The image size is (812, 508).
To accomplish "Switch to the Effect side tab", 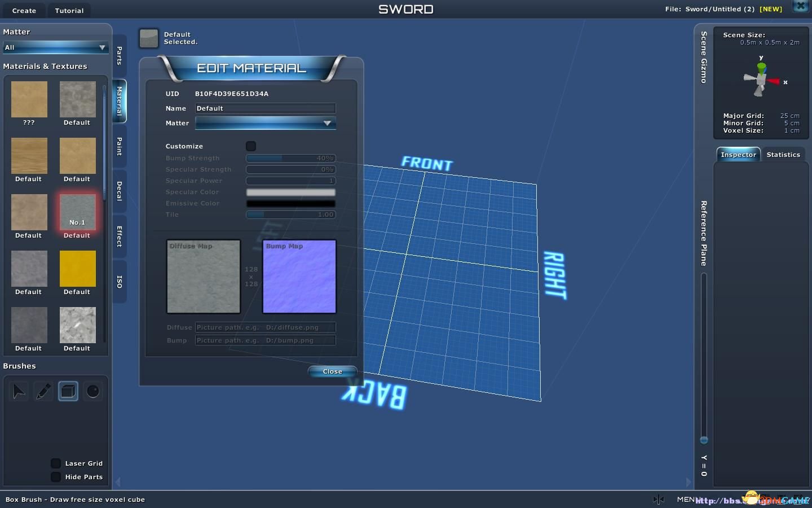I will coord(120,236).
